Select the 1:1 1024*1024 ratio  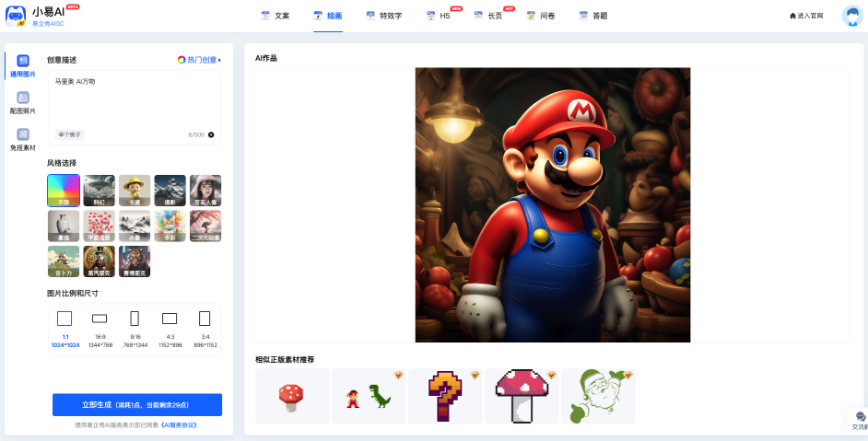[65, 330]
